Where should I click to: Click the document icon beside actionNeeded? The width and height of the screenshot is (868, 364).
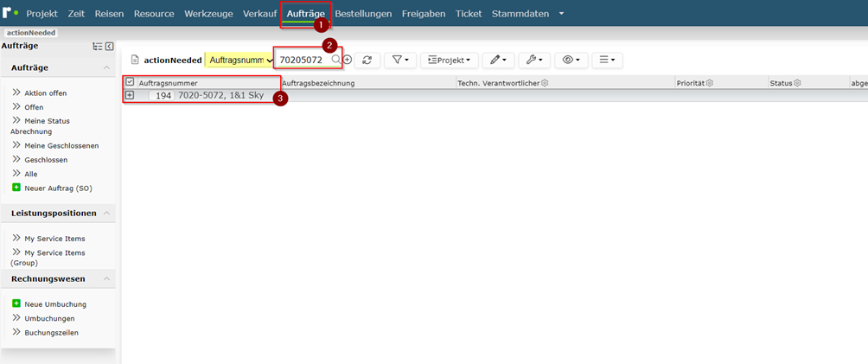[135, 60]
